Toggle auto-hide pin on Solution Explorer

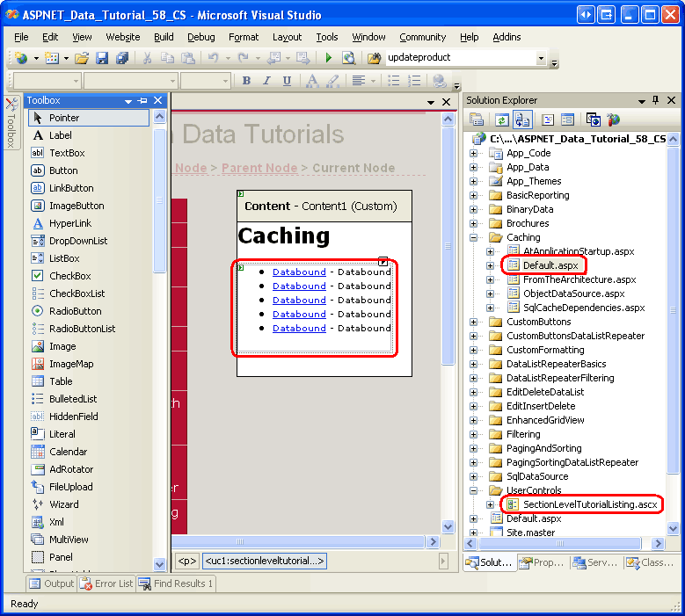(x=655, y=100)
